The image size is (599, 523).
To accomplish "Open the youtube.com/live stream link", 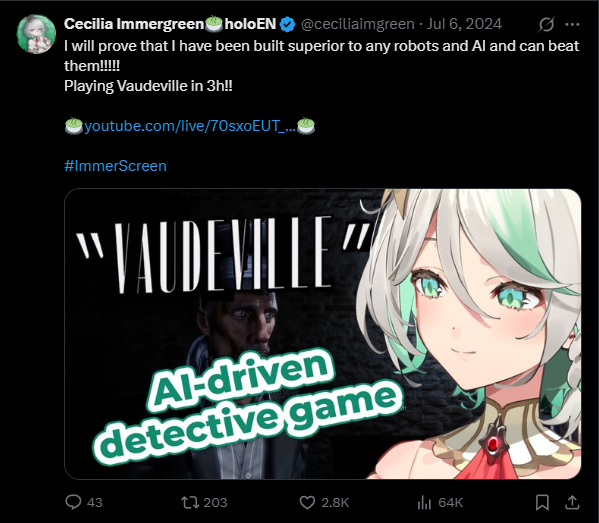I will (x=190, y=126).
